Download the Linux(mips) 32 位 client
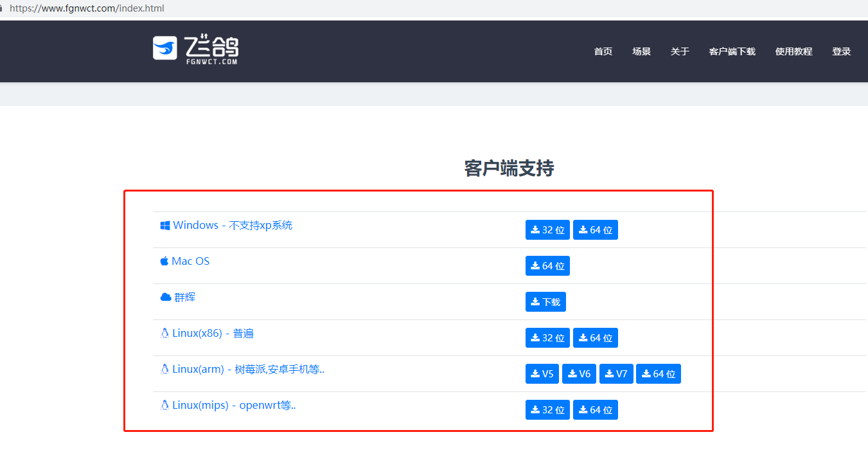868x475 pixels. click(x=547, y=410)
